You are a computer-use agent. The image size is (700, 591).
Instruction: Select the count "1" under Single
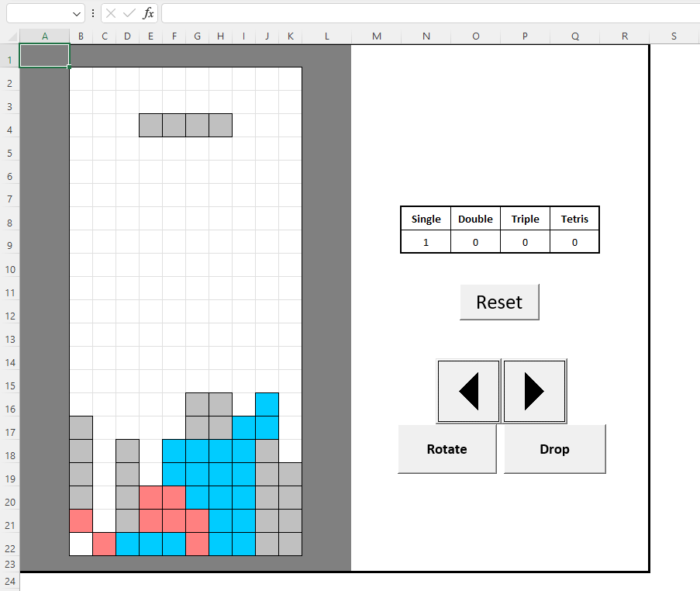[x=426, y=242]
